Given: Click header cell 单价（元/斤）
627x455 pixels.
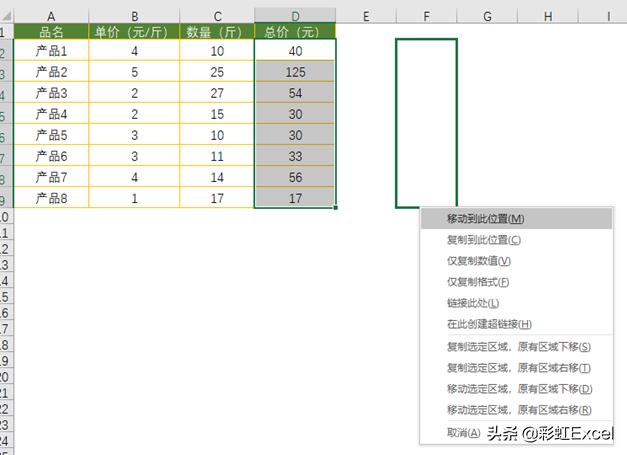Looking at the screenshot, I should coord(134,32).
